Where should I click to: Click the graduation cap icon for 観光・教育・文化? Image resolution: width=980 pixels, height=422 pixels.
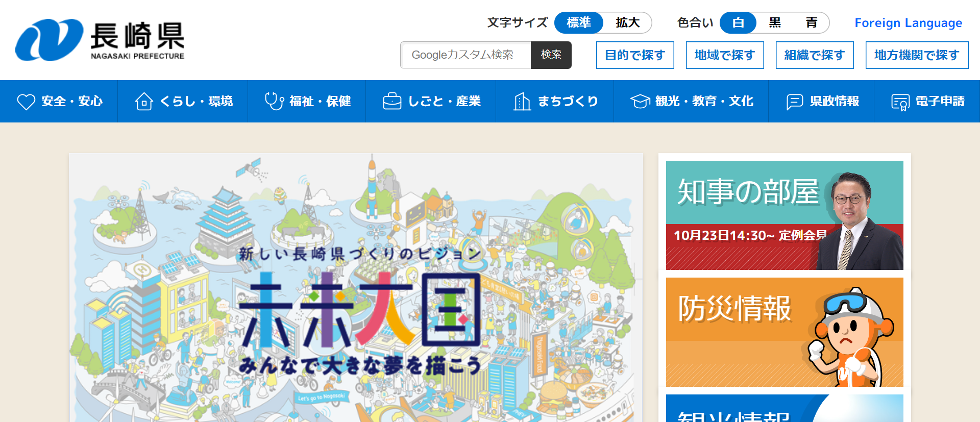tap(640, 102)
